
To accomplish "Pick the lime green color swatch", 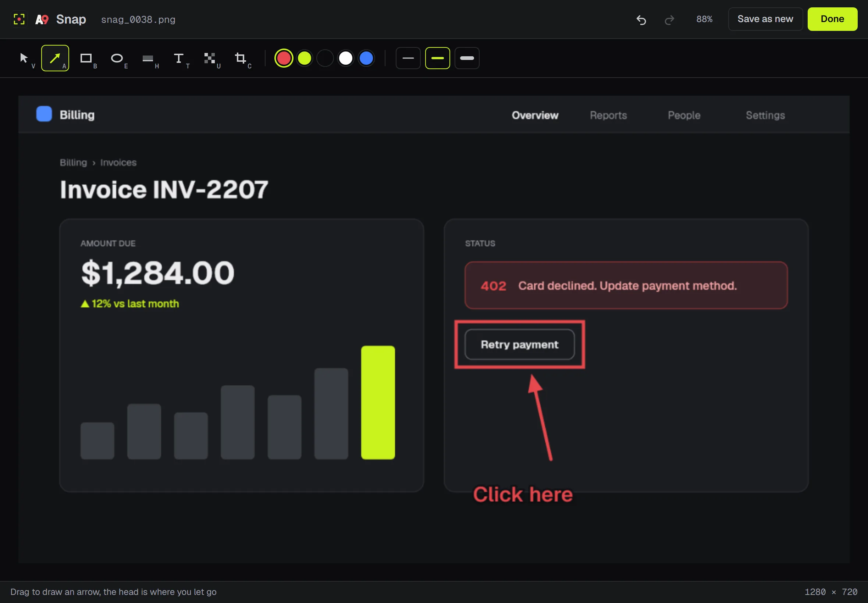I will point(305,58).
